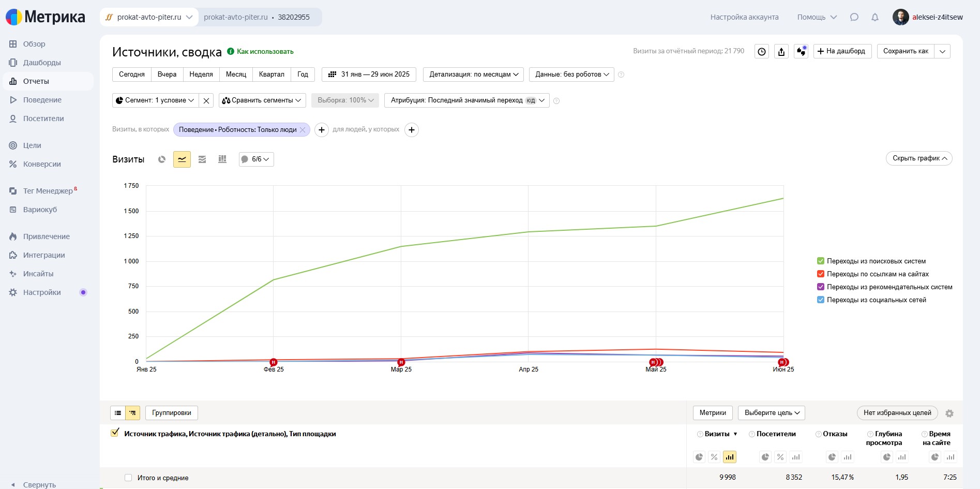Switch chart to column bar view
The height and width of the screenshot is (489, 980).
click(222, 159)
